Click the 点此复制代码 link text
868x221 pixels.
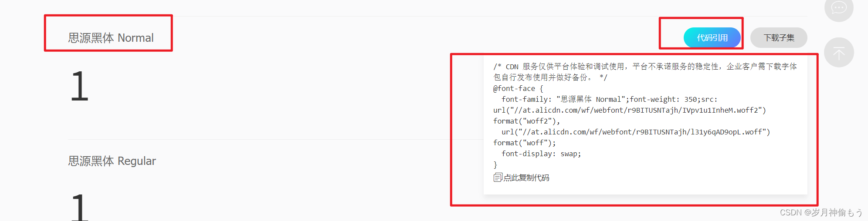pyautogui.click(x=526, y=177)
